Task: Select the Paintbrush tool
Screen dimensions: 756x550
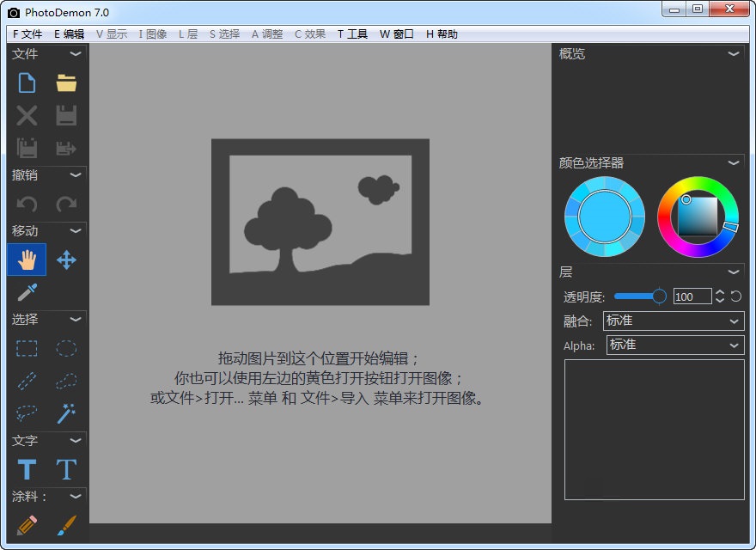Action: [x=66, y=524]
